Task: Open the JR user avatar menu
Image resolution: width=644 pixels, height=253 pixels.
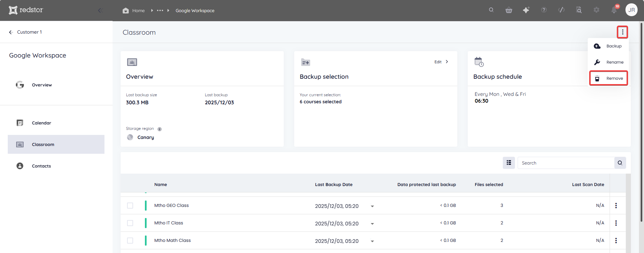Action: coord(632,10)
